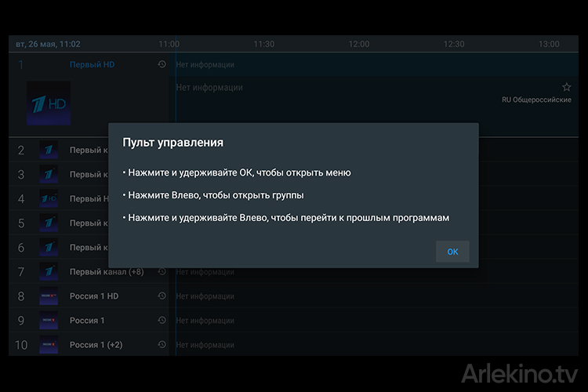
Task: Click the archive icon in row 9
Action: (162, 320)
